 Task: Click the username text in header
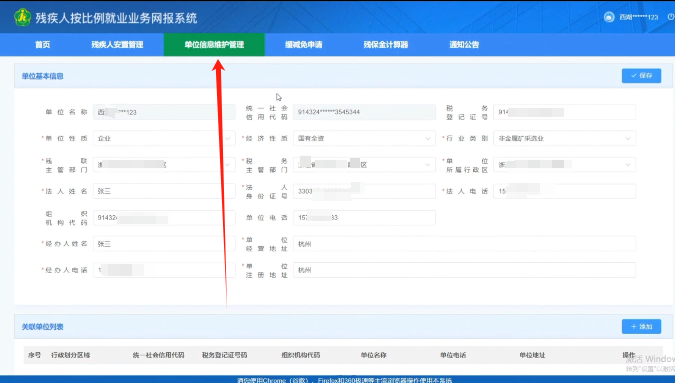coord(639,17)
